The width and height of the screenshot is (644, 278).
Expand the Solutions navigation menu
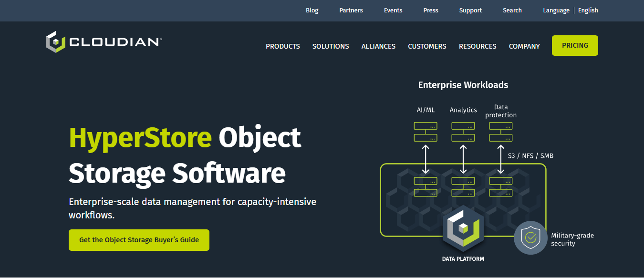pyautogui.click(x=331, y=46)
